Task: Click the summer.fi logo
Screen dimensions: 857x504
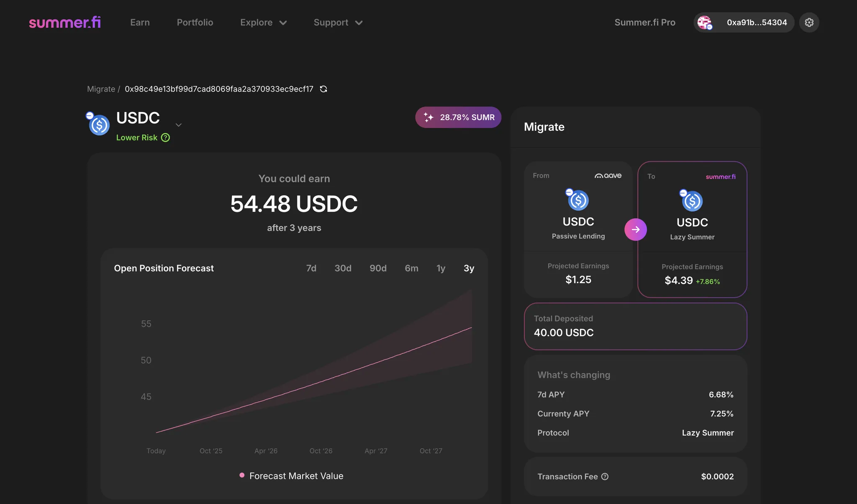Action: click(65, 22)
